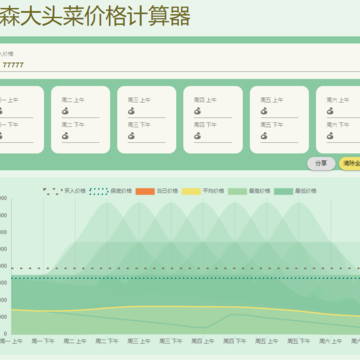Click the turnip icon for 周三 下午

[x=131, y=136]
